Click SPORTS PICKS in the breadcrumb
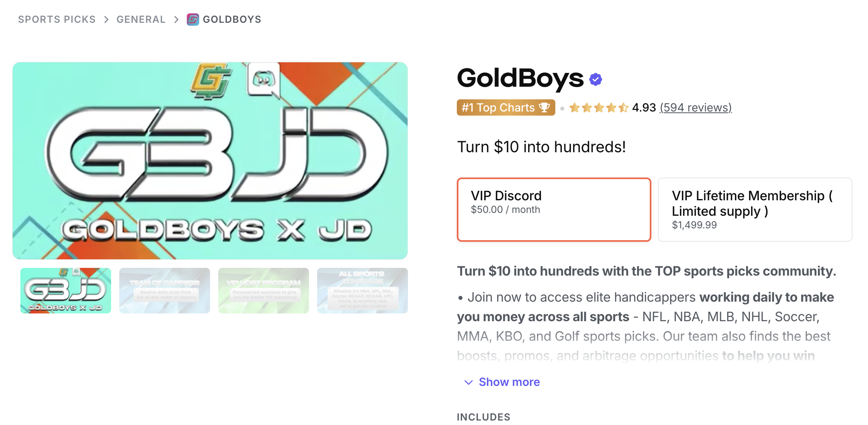868x425 pixels. [x=57, y=19]
